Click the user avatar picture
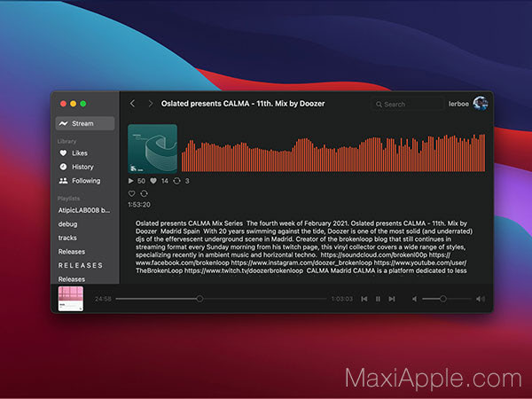This screenshot has height=399, width=532. [x=481, y=104]
